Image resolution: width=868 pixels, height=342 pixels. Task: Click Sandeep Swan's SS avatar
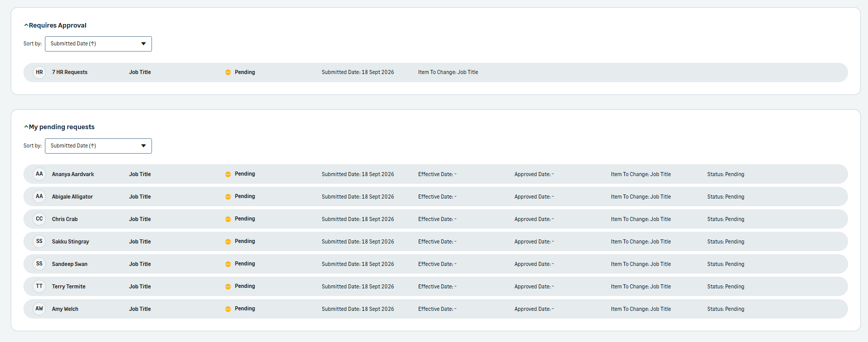tap(39, 264)
